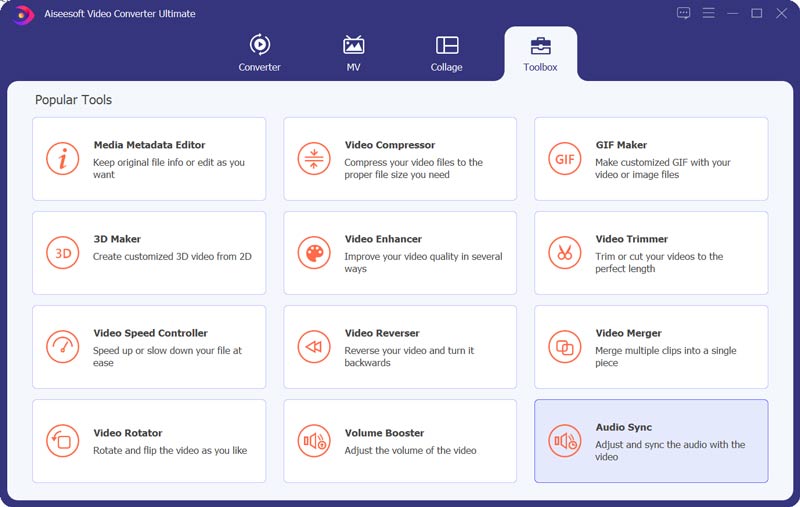Image resolution: width=800 pixels, height=507 pixels.
Task: Click the Video Enhancer palette icon
Action: [314, 253]
